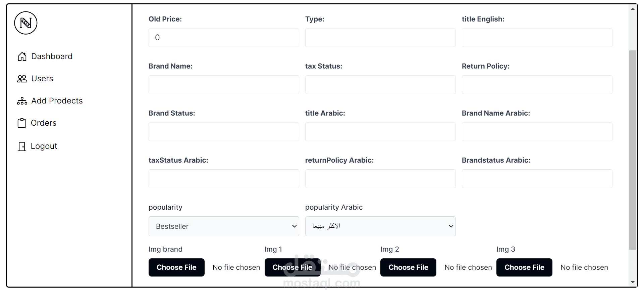Click the Users people icon
Image resolution: width=644 pixels, height=296 pixels.
pyautogui.click(x=22, y=79)
